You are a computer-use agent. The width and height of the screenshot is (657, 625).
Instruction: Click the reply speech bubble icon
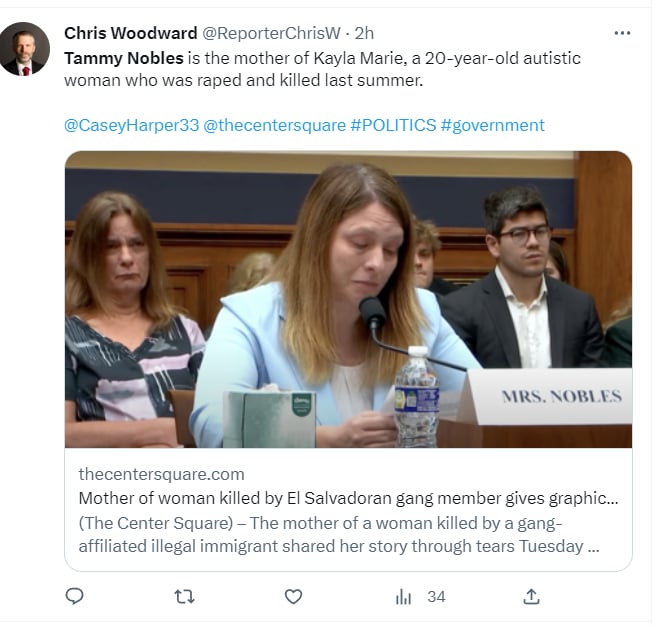click(x=75, y=596)
